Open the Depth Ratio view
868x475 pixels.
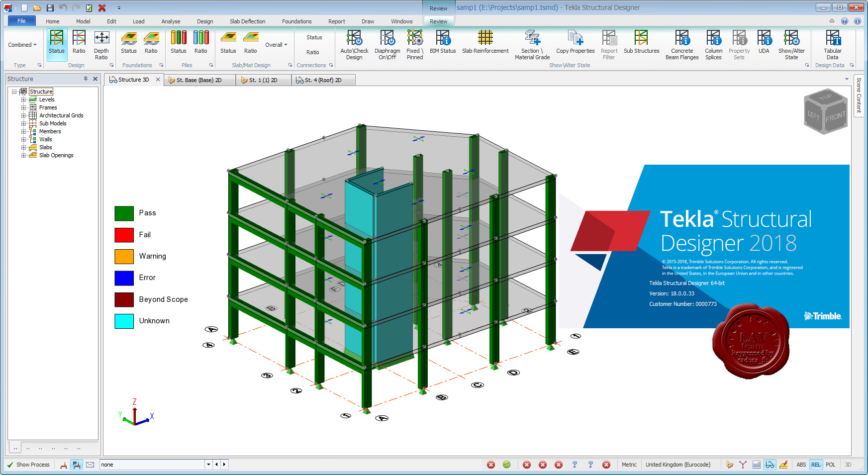tap(101, 45)
